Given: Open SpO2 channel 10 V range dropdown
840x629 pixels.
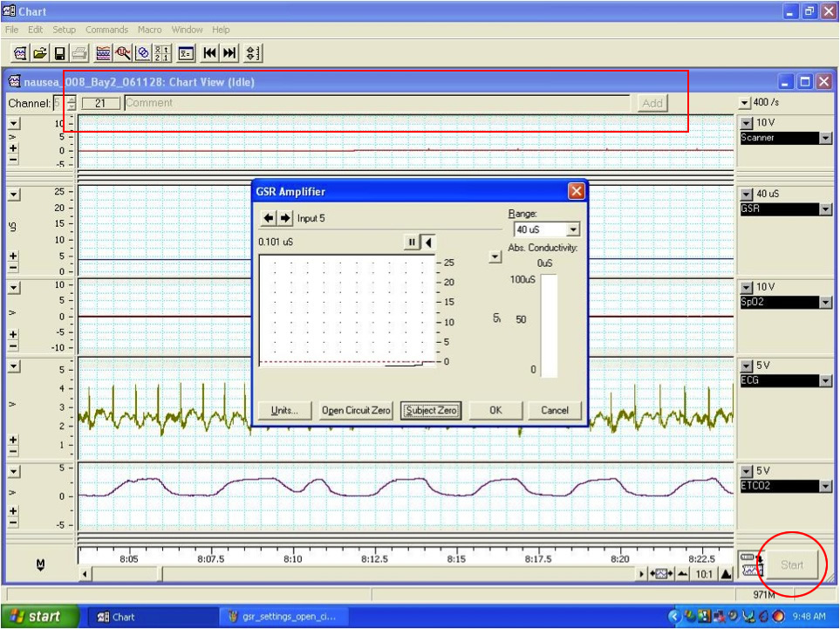Looking at the screenshot, I should 747,287.
